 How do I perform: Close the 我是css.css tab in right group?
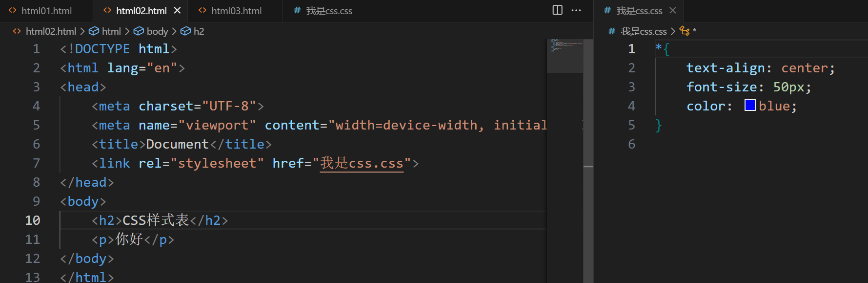673,10
